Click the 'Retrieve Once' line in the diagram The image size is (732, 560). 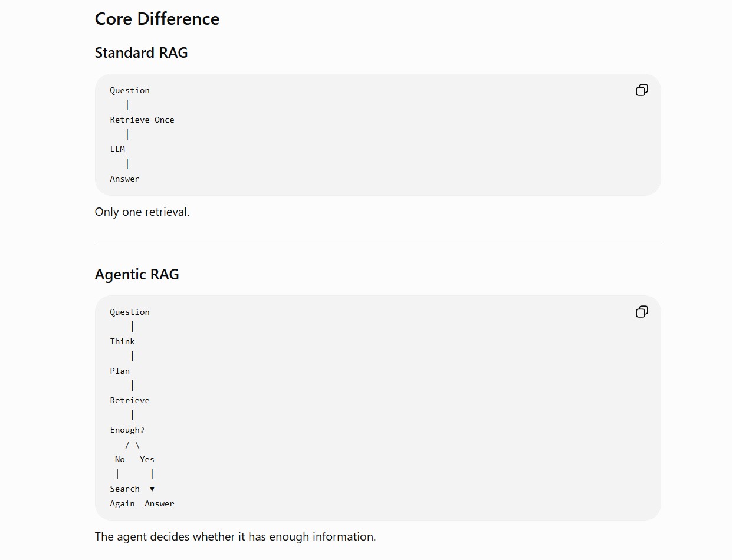(142, 120)
